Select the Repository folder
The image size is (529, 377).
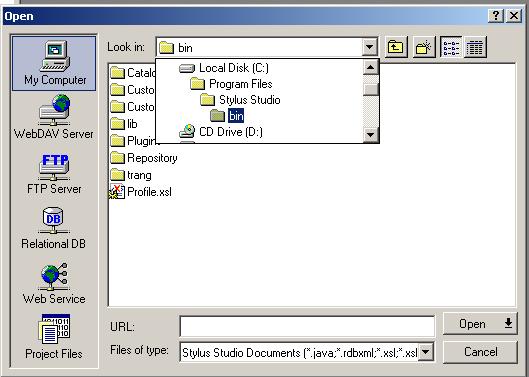click(144, 158)
